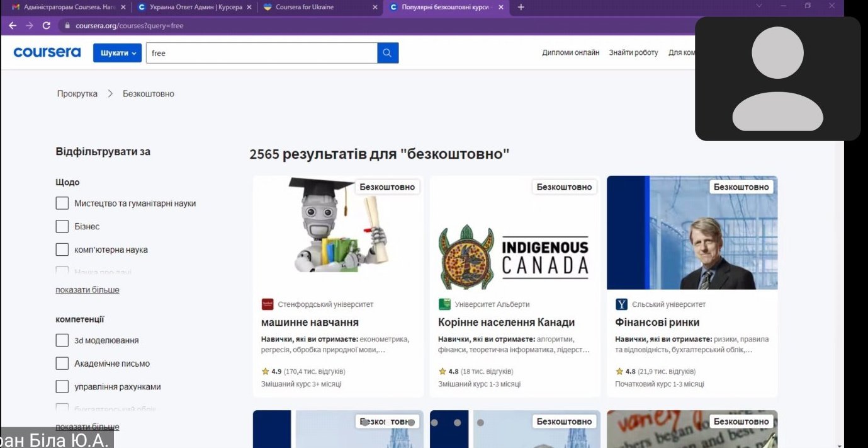Click the Coursera logo
Screen dimensions: 868x448
pos(47,52)
